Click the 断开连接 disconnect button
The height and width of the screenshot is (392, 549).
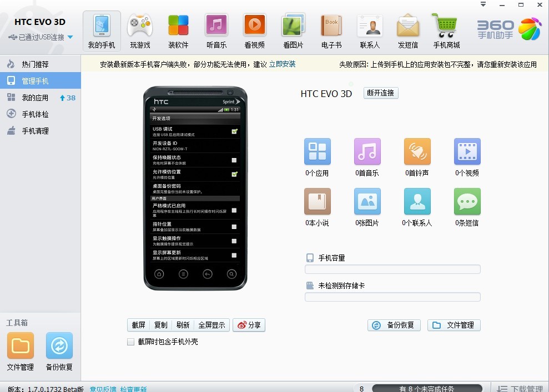(381, 93)
